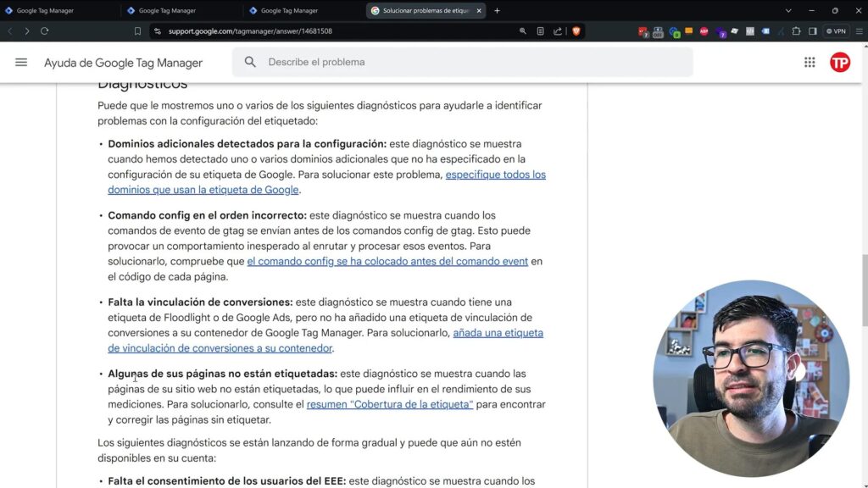Click text Los siguientes diagnósticos se están lanzando
This screenshot has width=868, height=488.
(x=309, y=451)
